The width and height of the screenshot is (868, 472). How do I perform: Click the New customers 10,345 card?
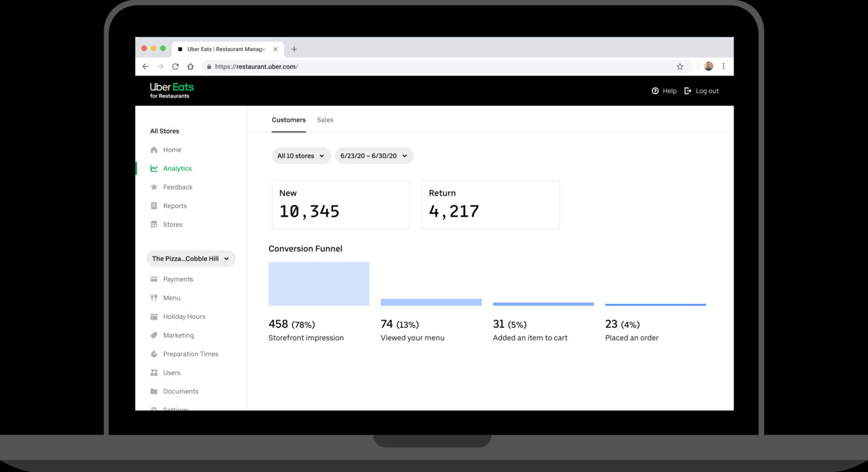(341, 204)
